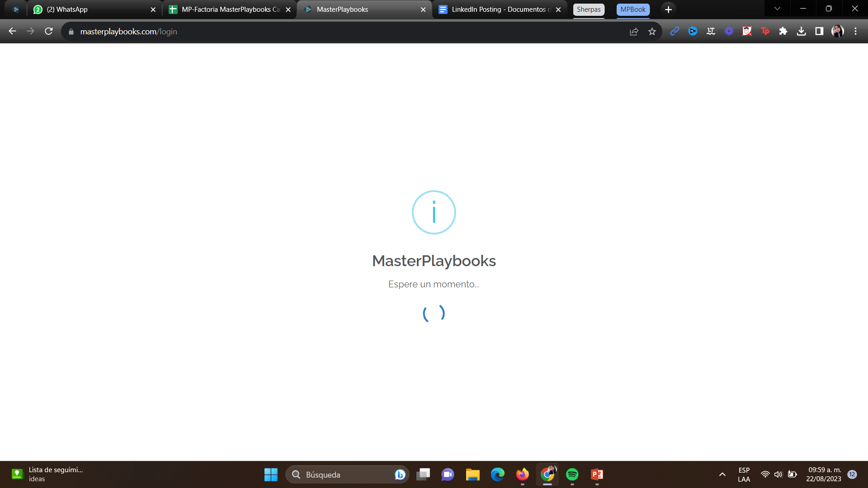Switch to Chrome in the taskbar

click(x=547, y=474)
